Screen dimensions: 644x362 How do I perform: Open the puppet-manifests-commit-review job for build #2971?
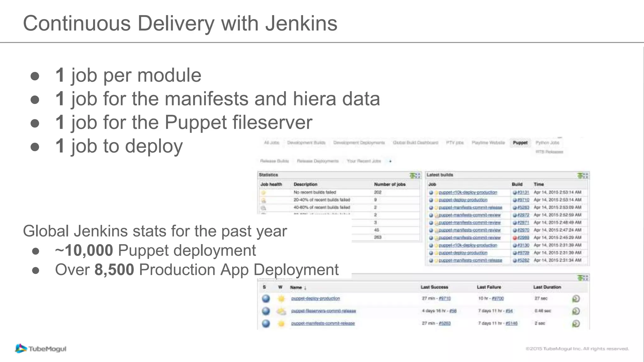[x=469, y=223]
